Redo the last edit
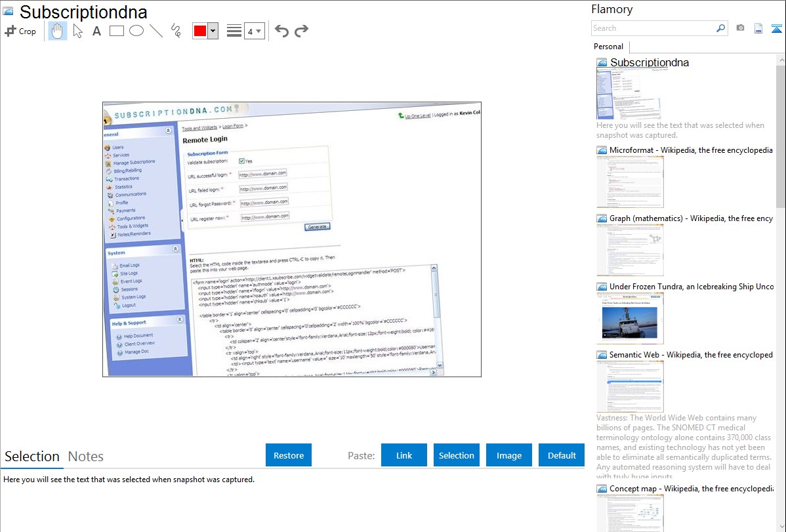Screen dimensions: 786x532 click(301, 31)
